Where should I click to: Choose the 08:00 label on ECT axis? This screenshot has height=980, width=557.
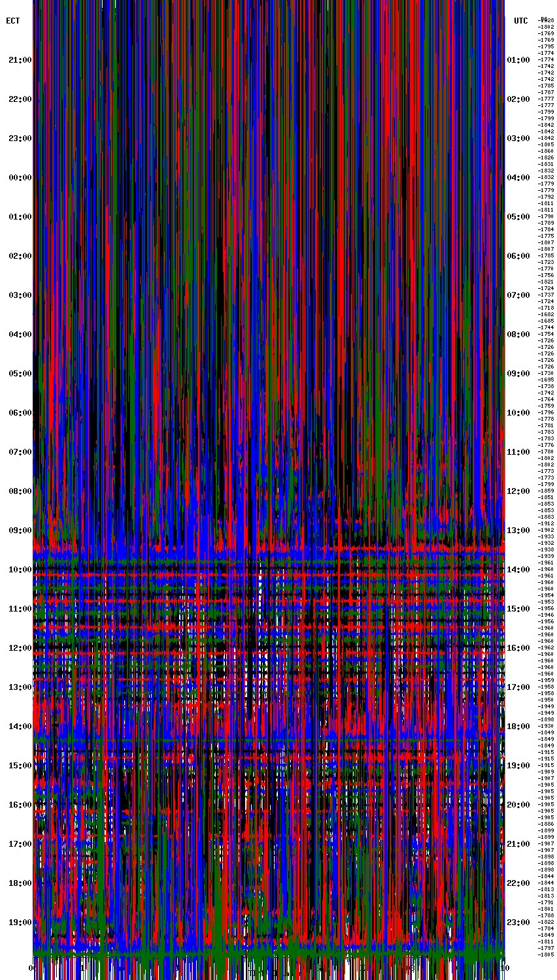click(20, 491)
